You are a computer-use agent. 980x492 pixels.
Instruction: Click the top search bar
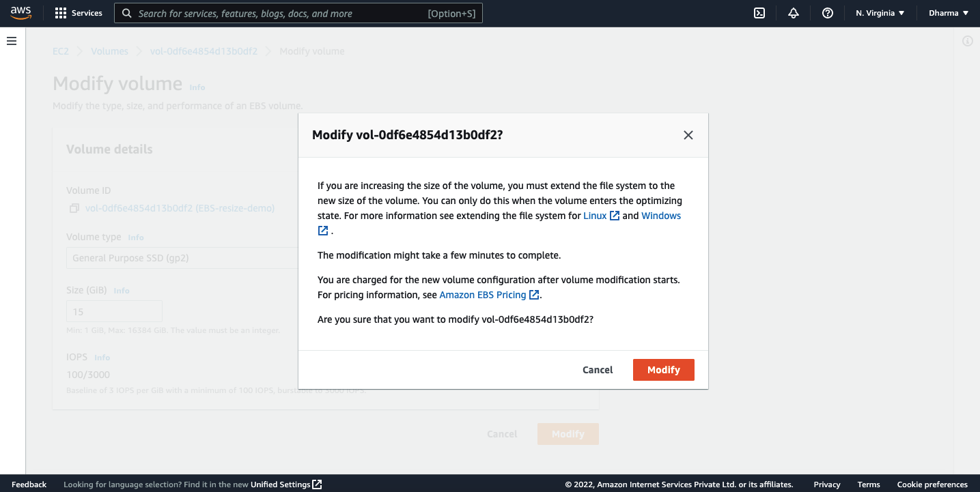coord(298,13)
